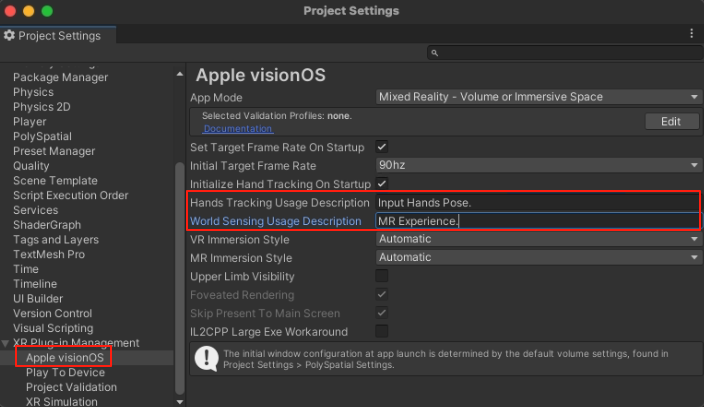Open Script Execution Order settings
This screenshot has height=407, width=704.
pos(70,195)
